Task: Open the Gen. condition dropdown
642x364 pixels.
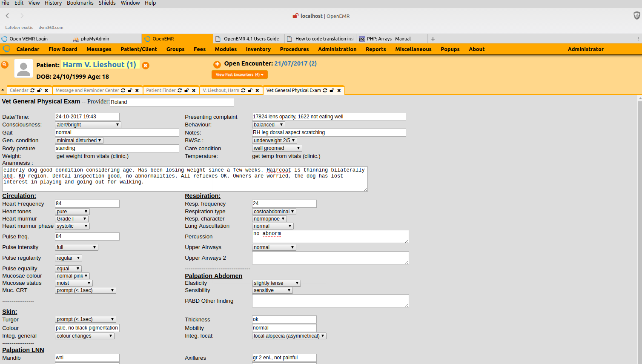Action: point(79,140)
